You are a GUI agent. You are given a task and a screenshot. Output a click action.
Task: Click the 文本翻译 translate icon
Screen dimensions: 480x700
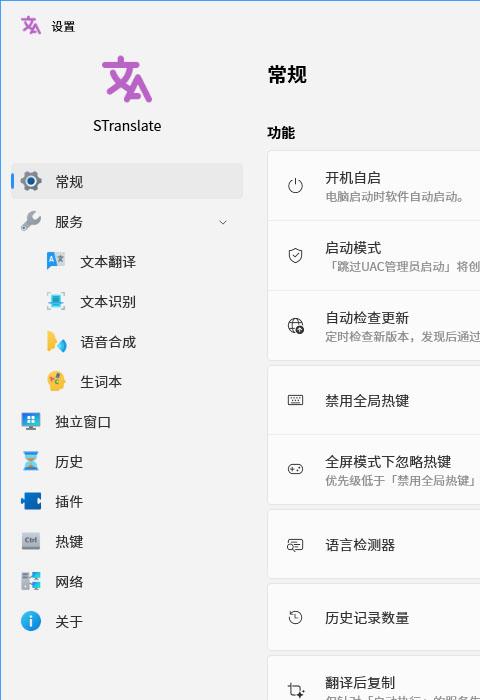tap(56, 261)
